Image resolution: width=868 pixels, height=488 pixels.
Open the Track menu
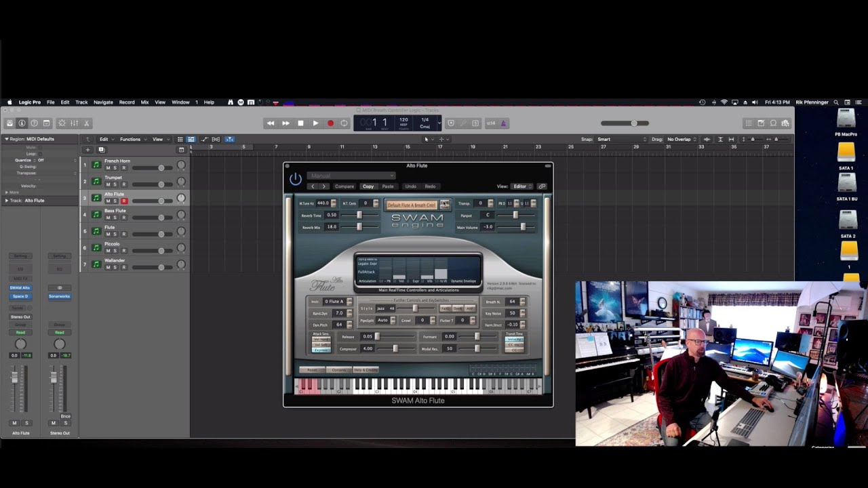click(81, 102)
